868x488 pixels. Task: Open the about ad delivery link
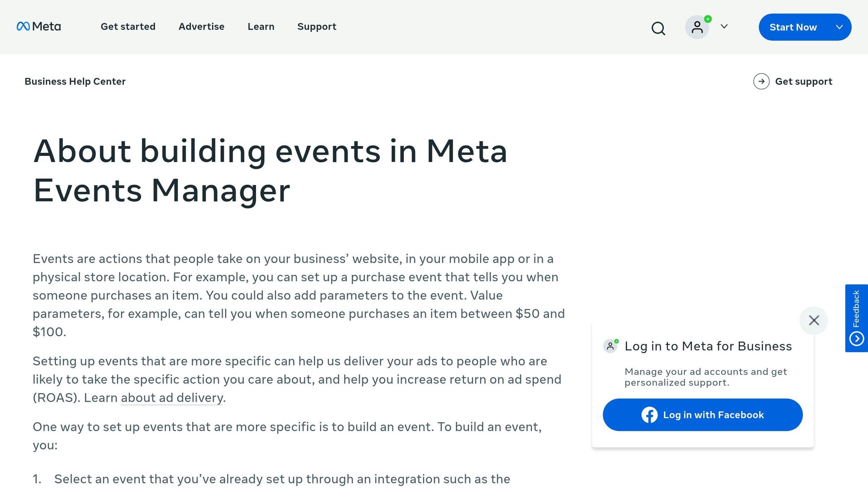tap(171, 398)
